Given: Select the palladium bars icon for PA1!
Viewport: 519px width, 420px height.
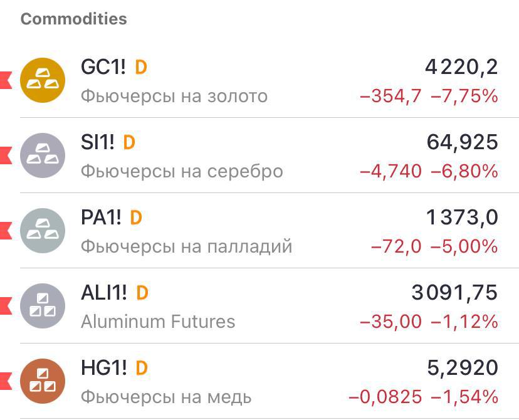Looking at the screenshot, I should [x=43, y=230].
